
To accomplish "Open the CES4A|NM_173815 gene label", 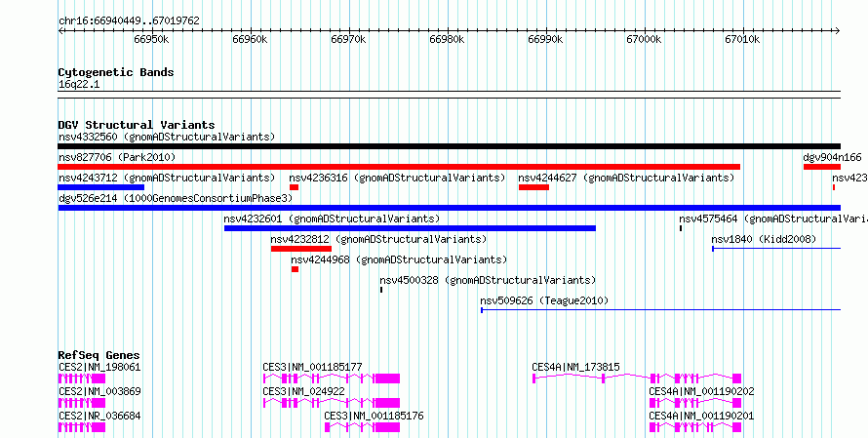I will tap(575, 367).
